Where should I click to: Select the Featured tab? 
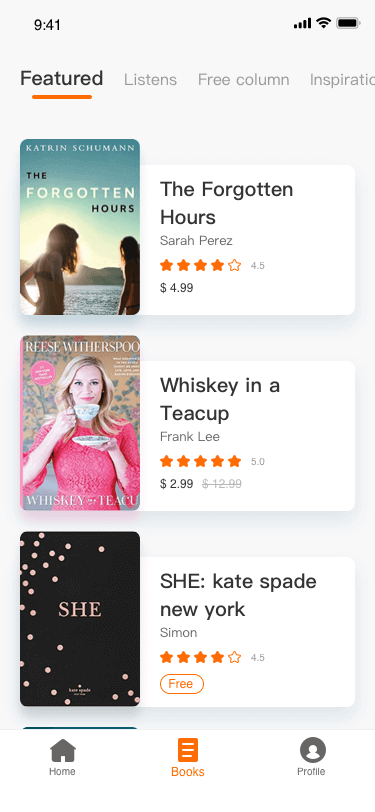coord(62,78)
